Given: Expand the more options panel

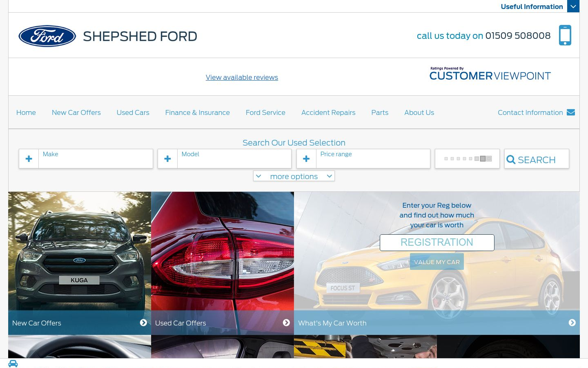Looking at the screenshot, I should point(294,176).
